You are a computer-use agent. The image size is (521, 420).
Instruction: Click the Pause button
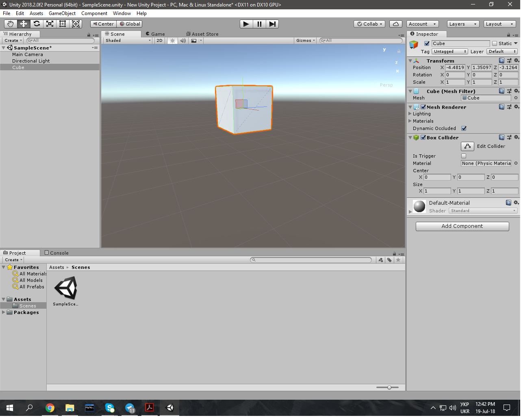click(259, 24)
